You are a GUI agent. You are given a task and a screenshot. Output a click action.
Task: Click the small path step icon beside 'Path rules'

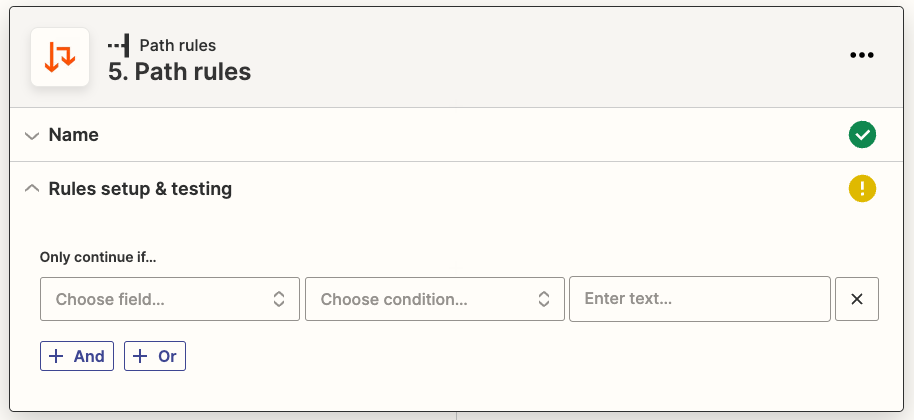(119, 45)
